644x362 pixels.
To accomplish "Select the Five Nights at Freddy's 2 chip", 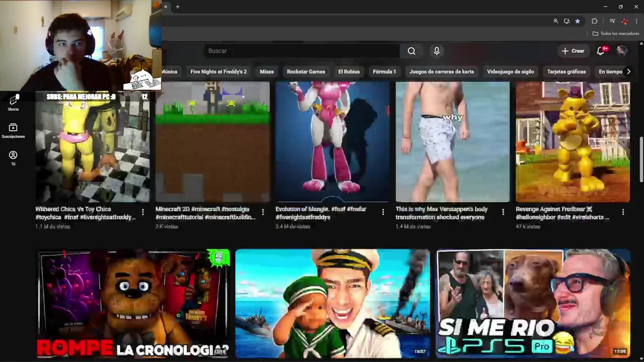I will pos(218,71).
